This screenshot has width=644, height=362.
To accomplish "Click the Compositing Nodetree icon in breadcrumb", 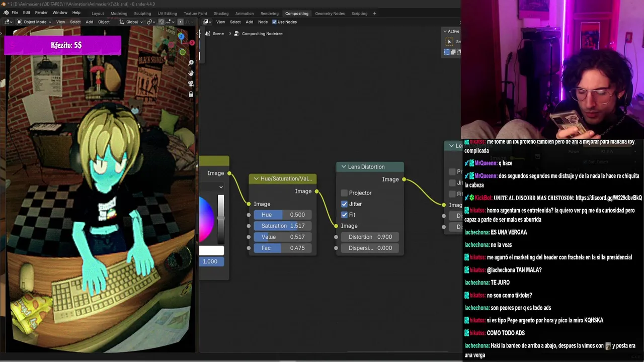I will click(x=236, y=34).
